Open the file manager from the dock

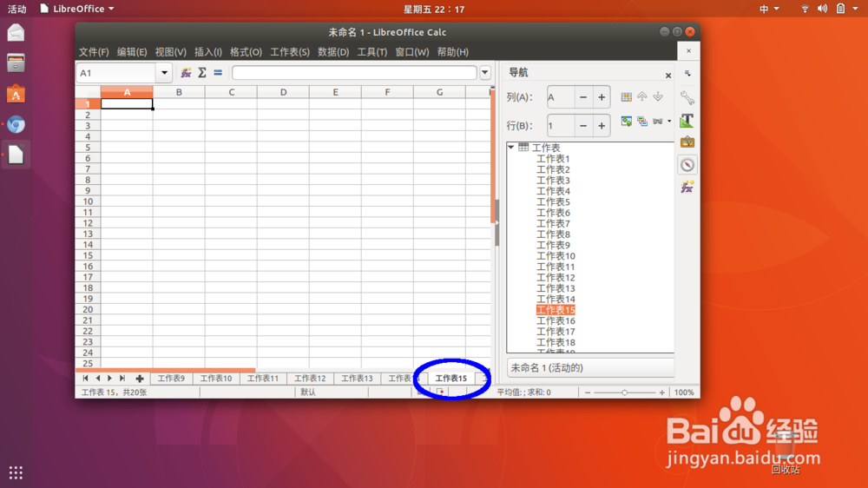click(16, 63)
